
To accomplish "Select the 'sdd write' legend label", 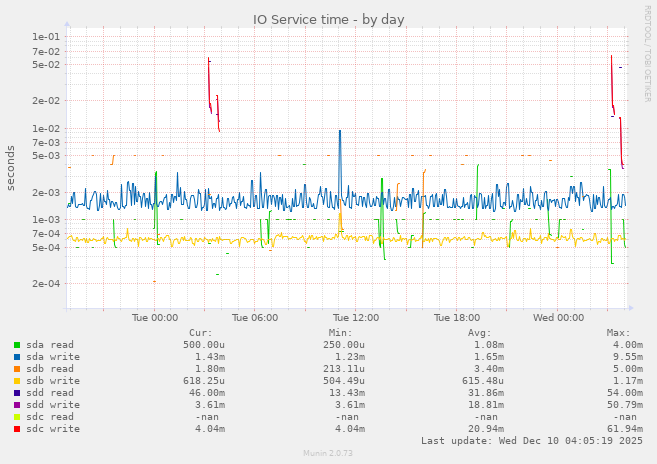I will coord(53,405).
